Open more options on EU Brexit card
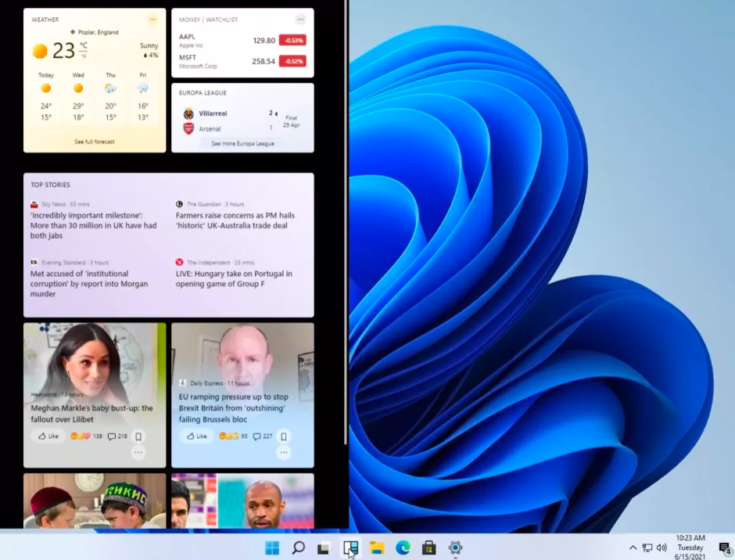Viewport: 735px width, 560px height. [x=284, y=453]
